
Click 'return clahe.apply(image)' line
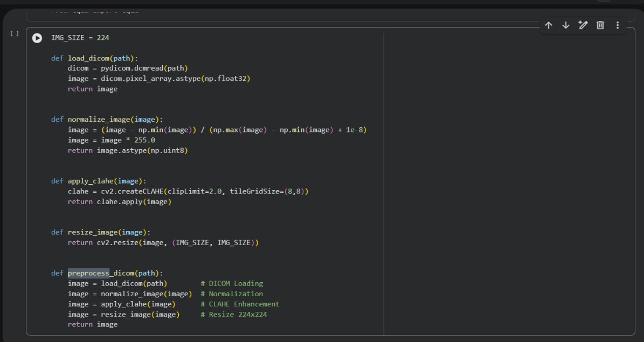click(x=120, y=201)
